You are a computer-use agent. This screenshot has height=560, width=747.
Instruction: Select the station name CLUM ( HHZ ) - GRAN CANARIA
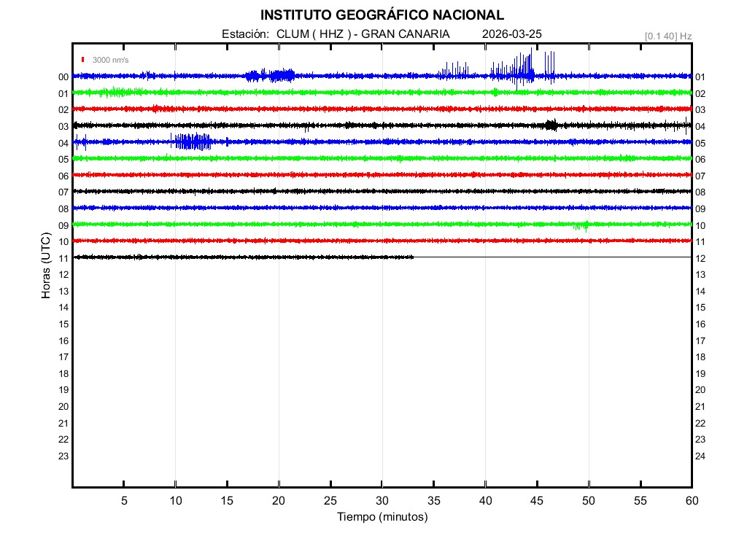point(363,34)
